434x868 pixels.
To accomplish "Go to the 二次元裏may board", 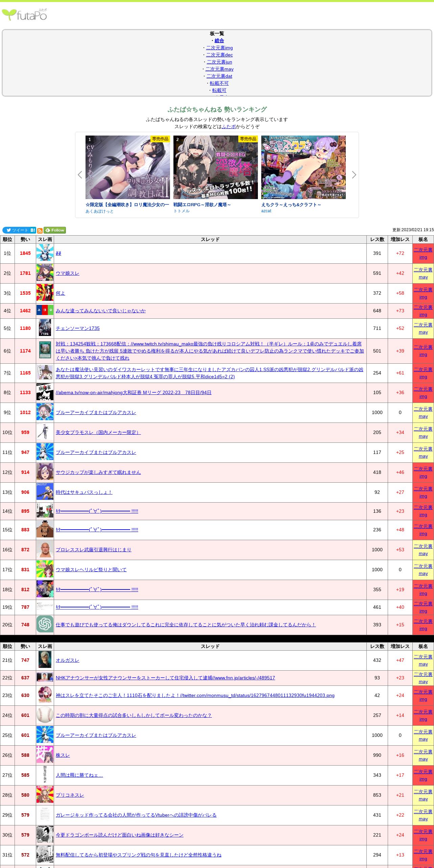I will pos(219,69).
